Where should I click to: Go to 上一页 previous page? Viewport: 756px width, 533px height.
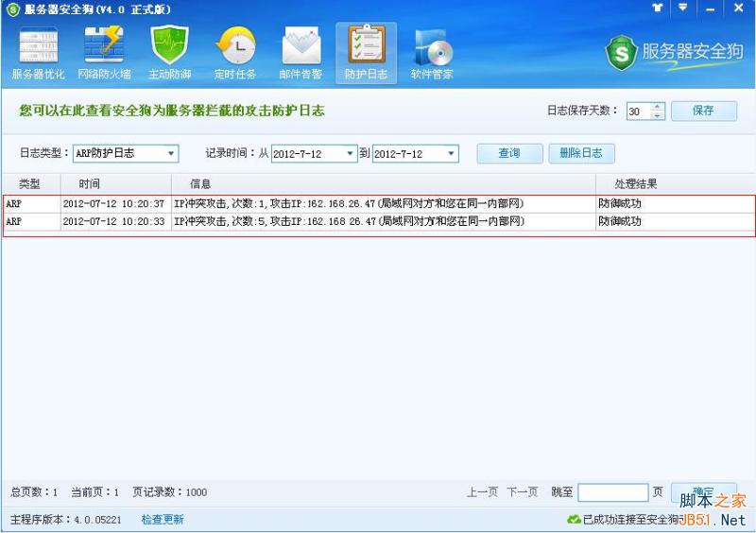coord(482,492)
